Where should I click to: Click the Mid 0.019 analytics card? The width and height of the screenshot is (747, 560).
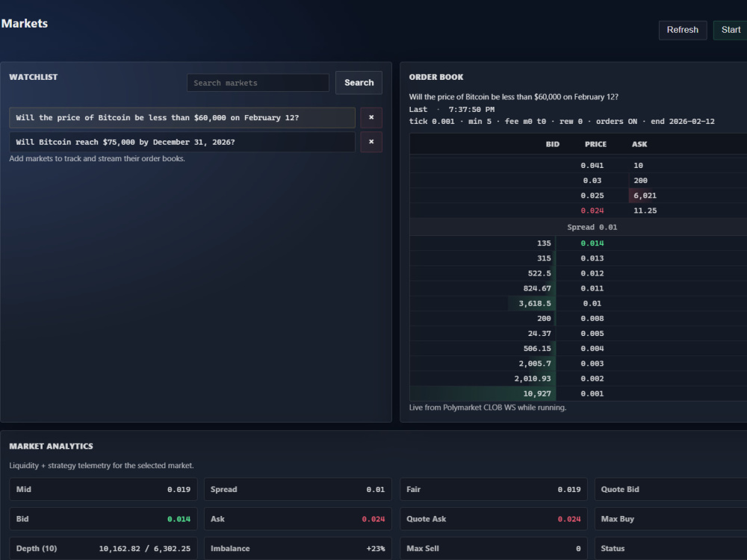[103, 490]
